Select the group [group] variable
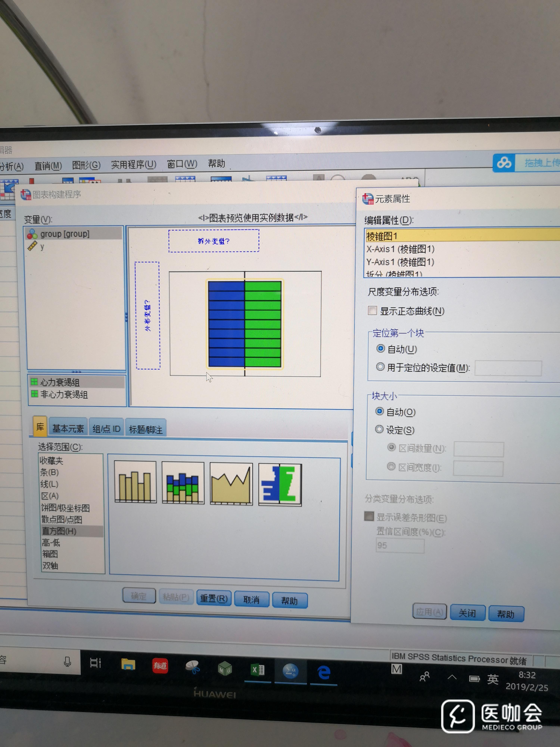Screen dimensions: 560x747 pos(65,234)
